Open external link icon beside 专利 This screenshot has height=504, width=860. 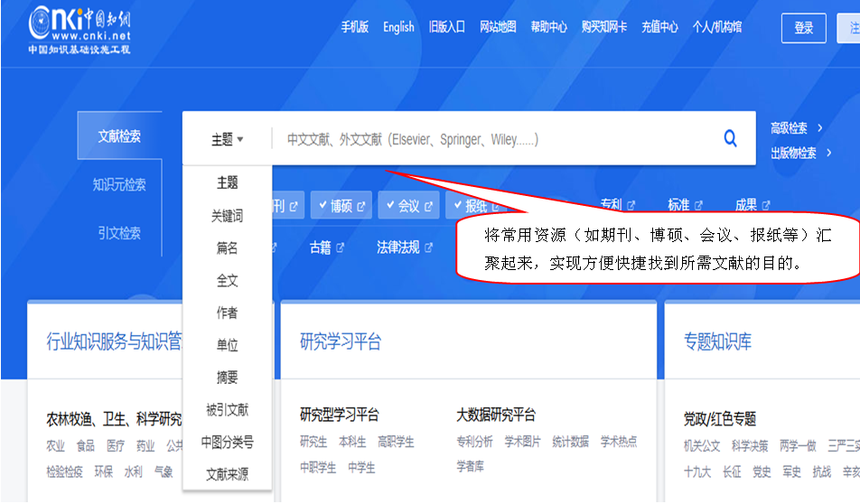tap(631, 205)
